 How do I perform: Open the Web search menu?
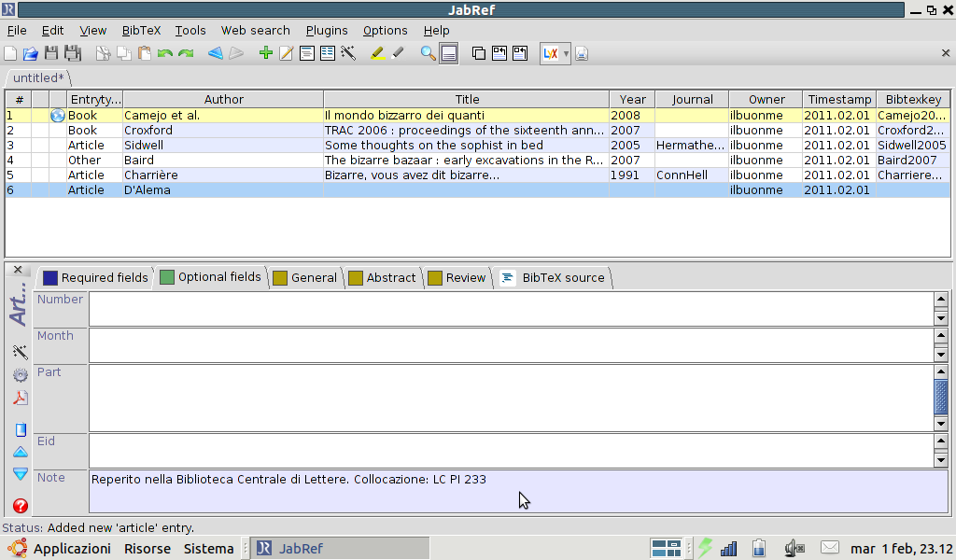256,31
